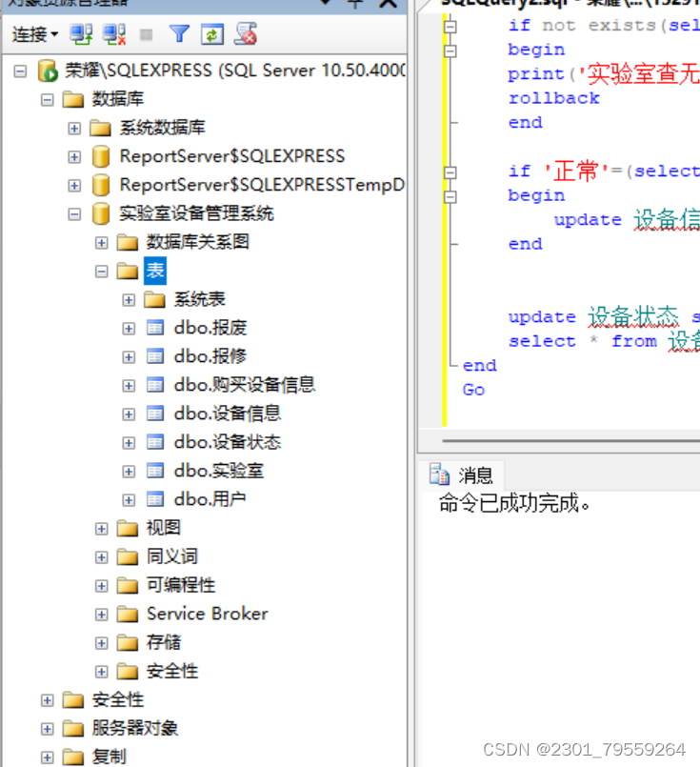Open the 连接 dropdown in Object Explorer
Image resolution: width=700 pixels, height=767 pixels.
(34, 34)
